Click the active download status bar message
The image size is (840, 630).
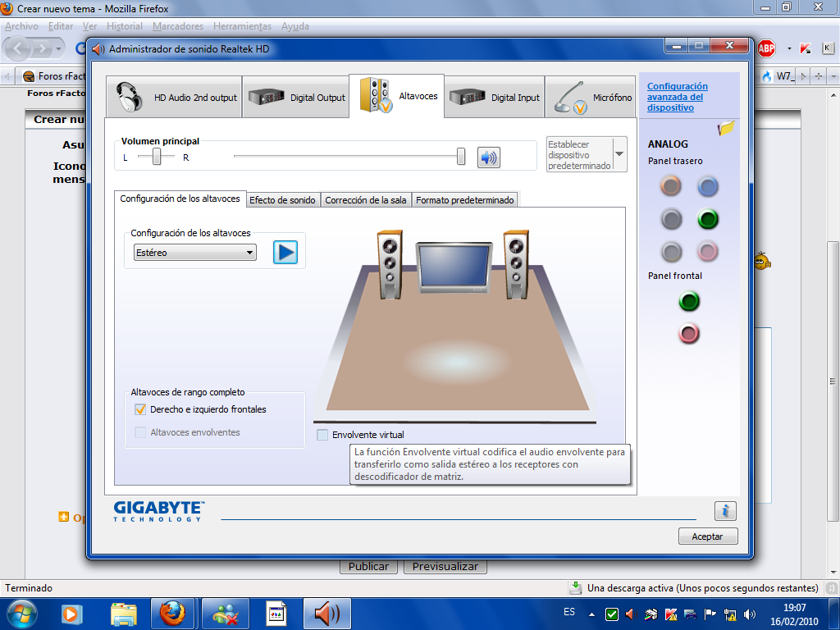point(702,588)
